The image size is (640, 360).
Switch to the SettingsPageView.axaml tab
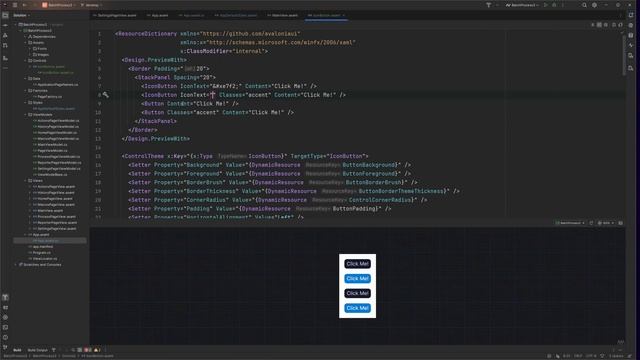(x=115, y=16)
